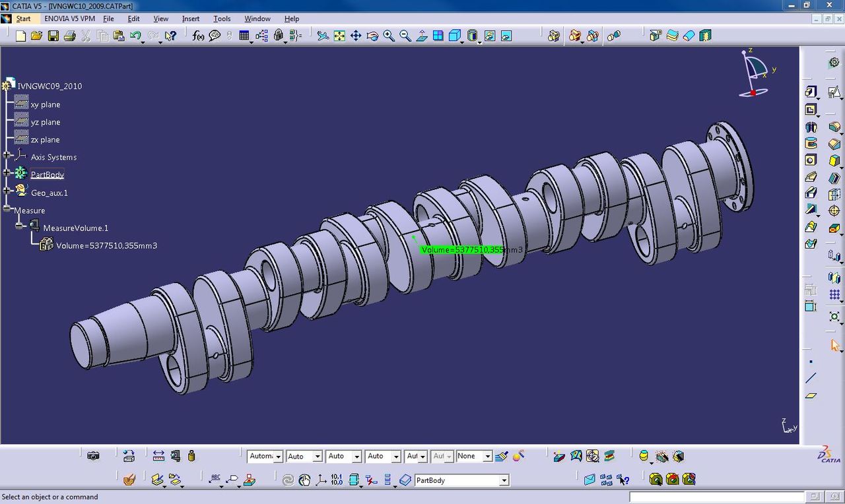Image resolution: width=845 pixels, height=504 pixels.
Task: Click the command input field in status bar
Action: coord(716,497)
